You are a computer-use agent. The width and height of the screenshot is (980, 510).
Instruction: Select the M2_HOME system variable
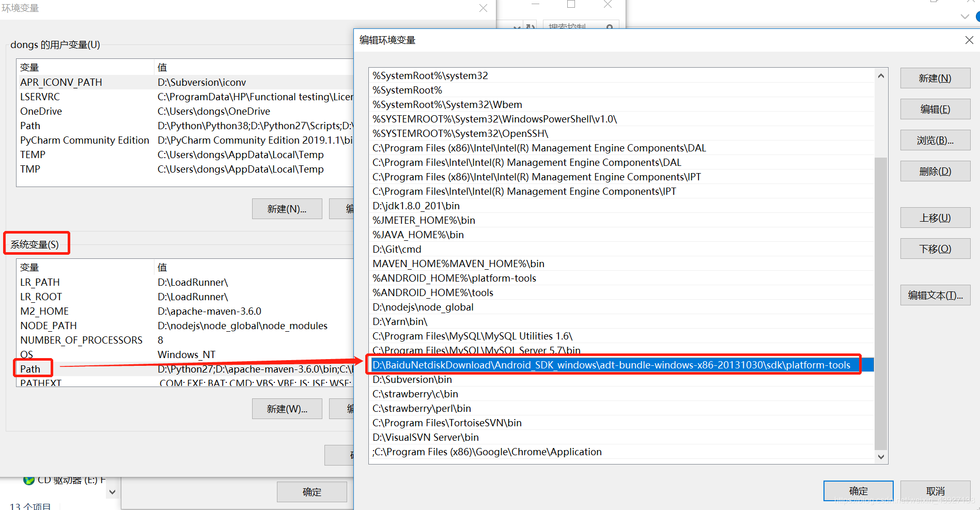44,311
